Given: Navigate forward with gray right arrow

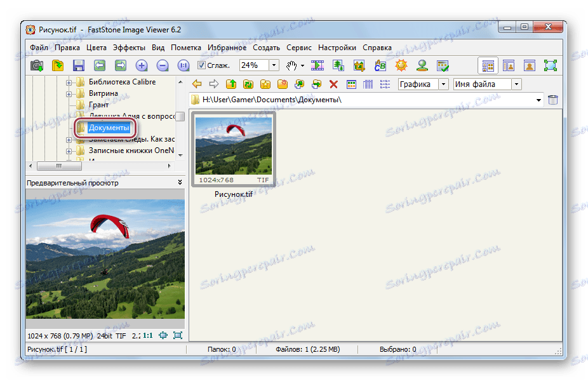Looking at the screenshot, I should tap(214, 84).
